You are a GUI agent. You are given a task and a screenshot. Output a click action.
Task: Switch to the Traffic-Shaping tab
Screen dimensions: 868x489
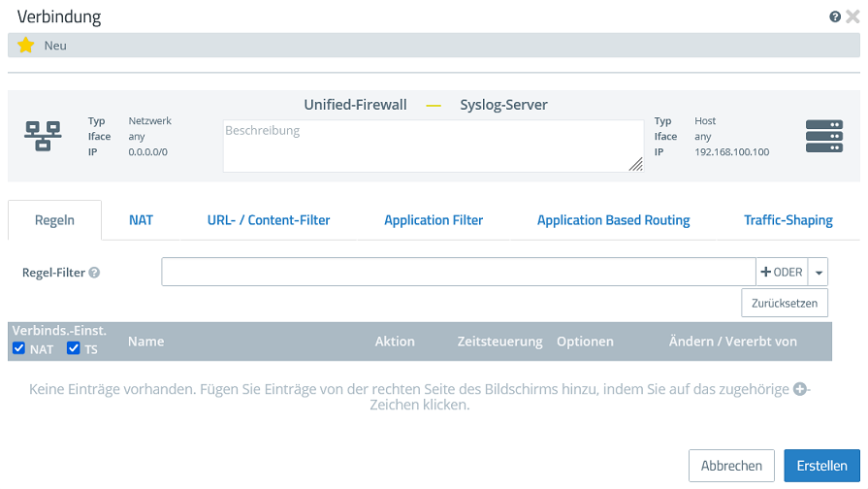pyautogui.click(x=788, y=220)
